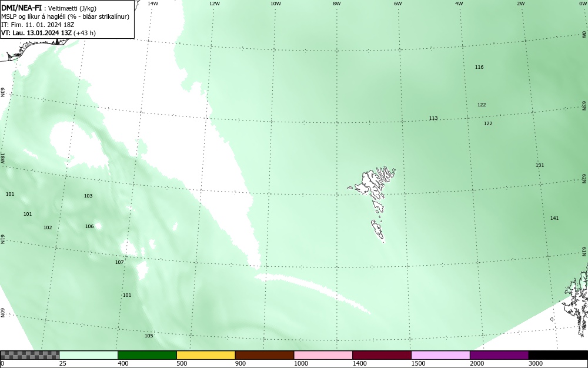Pick the dark green 400–500 legend swatch
This screenshot has height=368, width=588.
(x=147, y=355)
